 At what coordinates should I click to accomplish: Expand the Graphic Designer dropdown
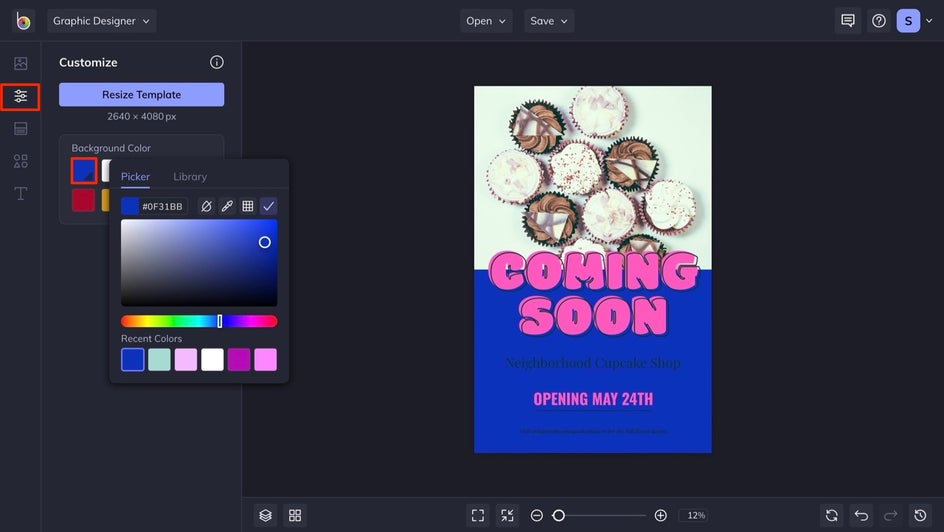102,21
